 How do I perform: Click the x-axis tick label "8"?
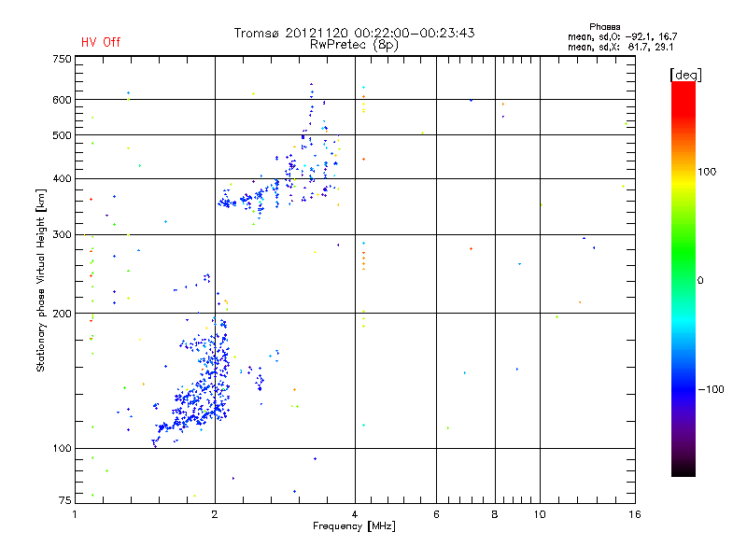point(495,514)
